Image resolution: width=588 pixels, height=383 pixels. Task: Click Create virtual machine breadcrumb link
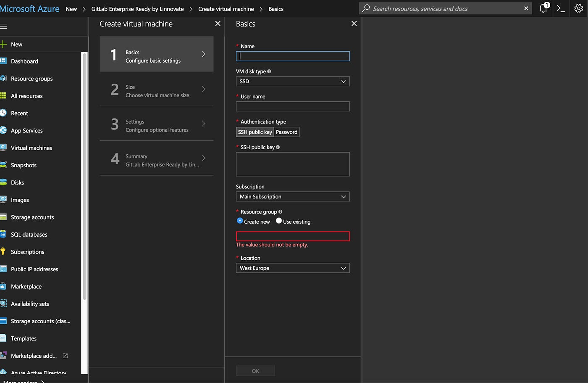click(x=226, y=9)
